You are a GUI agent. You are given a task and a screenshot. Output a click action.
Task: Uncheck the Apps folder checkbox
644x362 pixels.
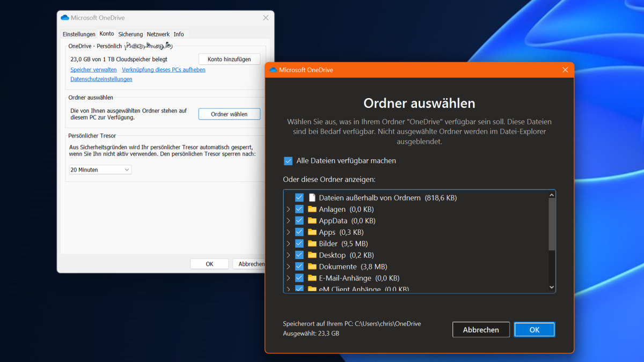299,232
